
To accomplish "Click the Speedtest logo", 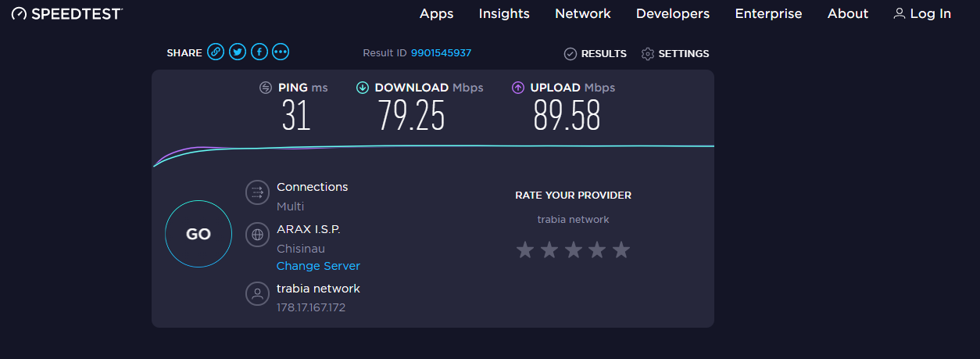I will coord(67,14).
